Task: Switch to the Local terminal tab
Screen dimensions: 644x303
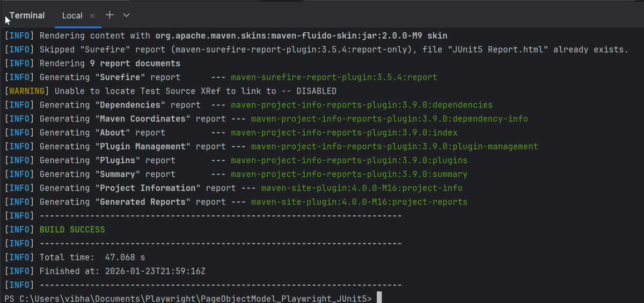Action: pyautogui.click(x=72, y=16)
